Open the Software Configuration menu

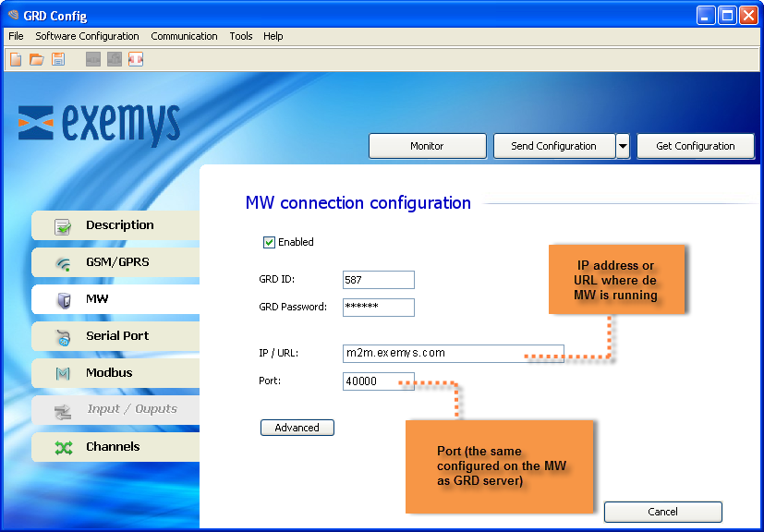coord(87,36)
